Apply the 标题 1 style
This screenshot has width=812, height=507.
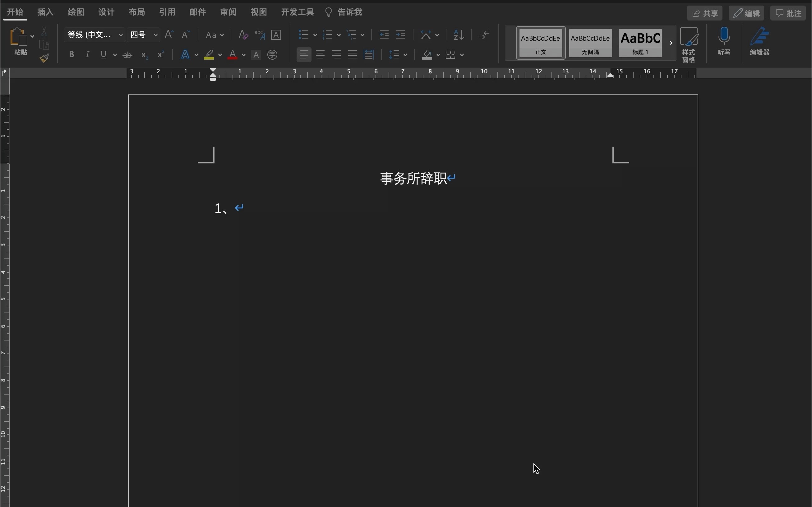[640, 43]
